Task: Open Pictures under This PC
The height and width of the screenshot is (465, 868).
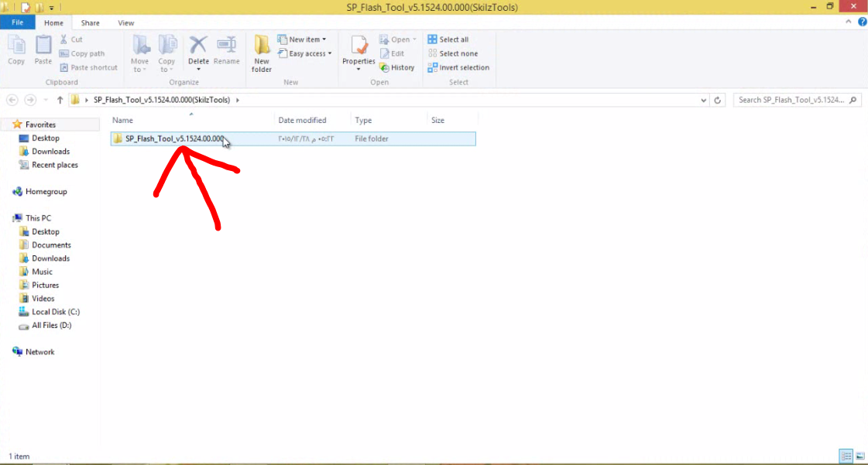Action: [46, 285]
